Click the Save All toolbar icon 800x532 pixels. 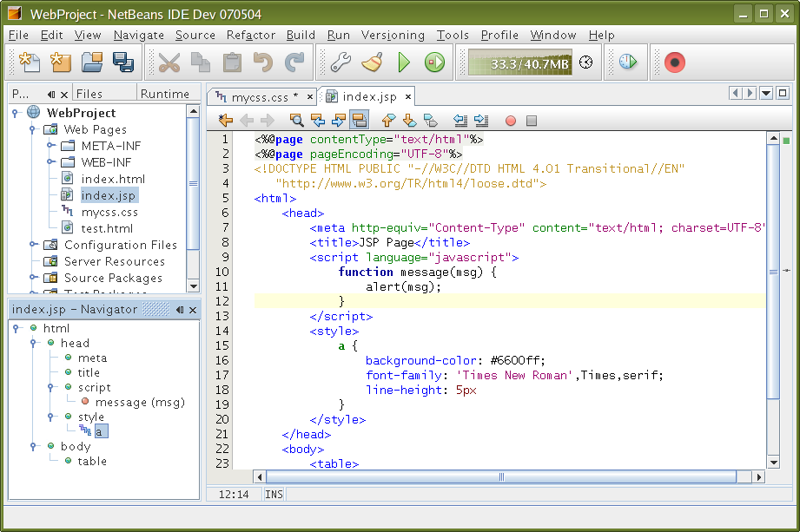(123, 62)
